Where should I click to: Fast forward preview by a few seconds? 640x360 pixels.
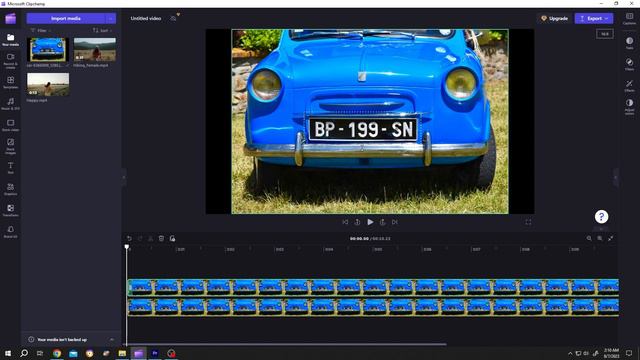point(382,222)
